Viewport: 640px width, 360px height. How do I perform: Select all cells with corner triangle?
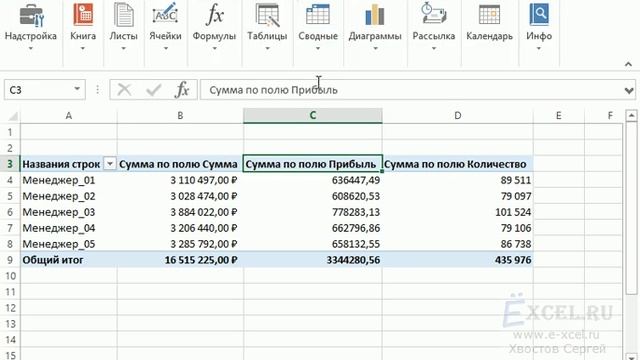(x=12, y=116)
